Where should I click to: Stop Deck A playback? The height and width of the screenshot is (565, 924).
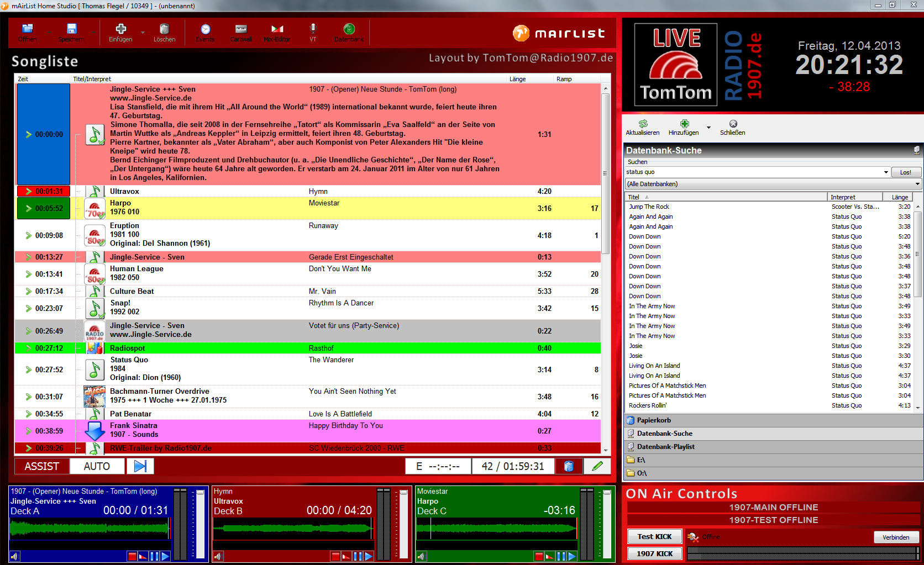[x=132, y=556]
